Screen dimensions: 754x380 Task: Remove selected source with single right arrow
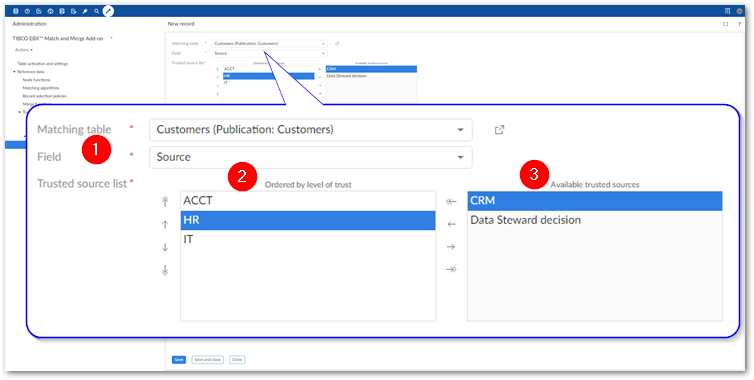click(x=451, y=247)
